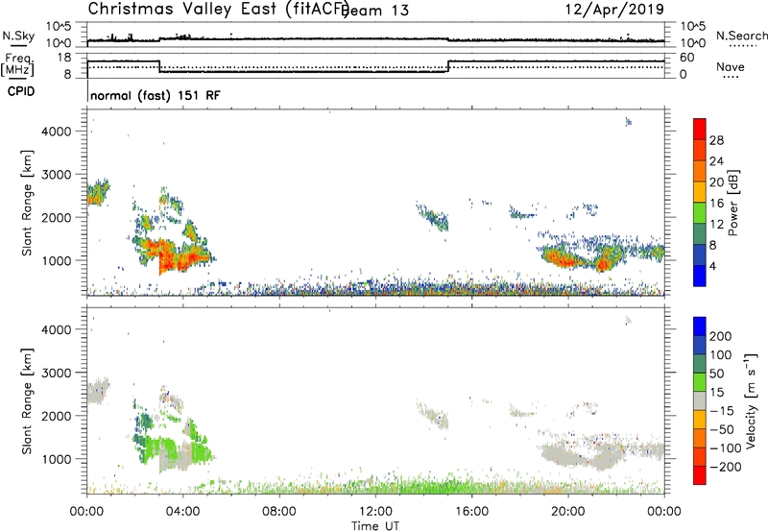
Task: Click the "12:00" time tick label
Action: pos(375,512)
